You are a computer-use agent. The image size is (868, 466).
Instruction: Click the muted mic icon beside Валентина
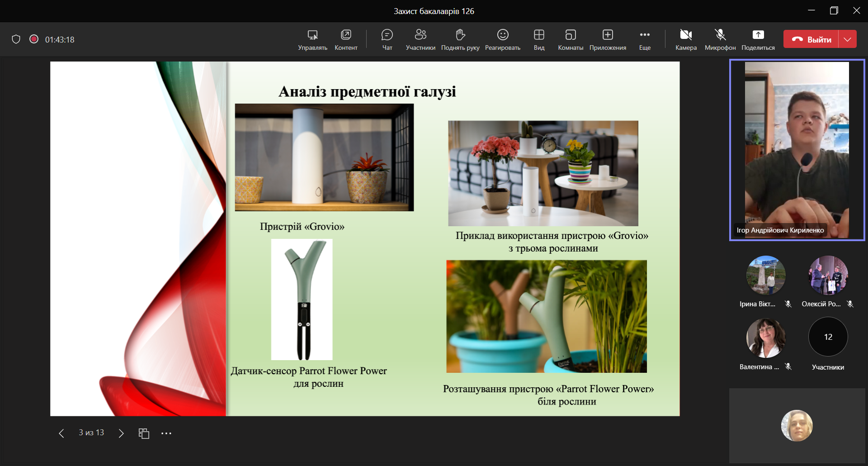788,367
